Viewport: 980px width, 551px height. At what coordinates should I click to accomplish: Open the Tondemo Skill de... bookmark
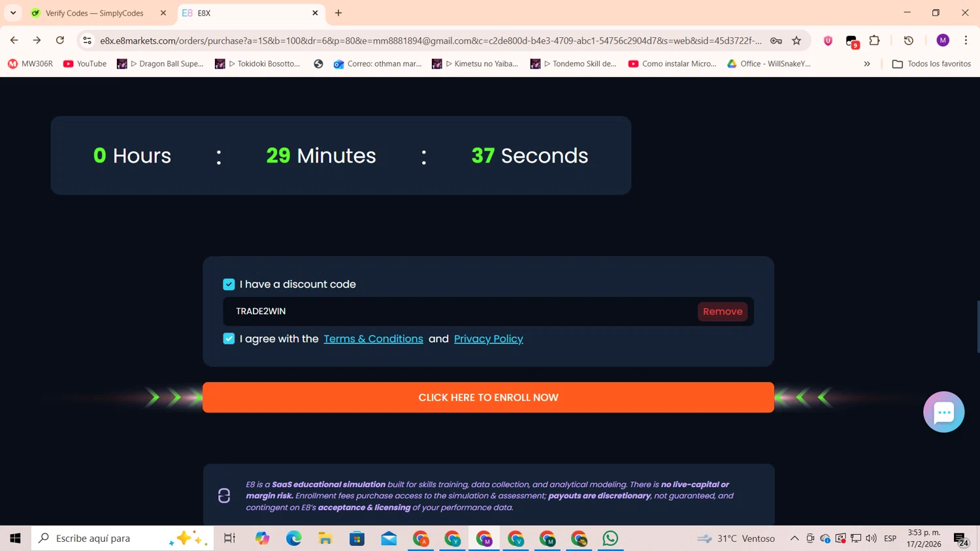574,64
